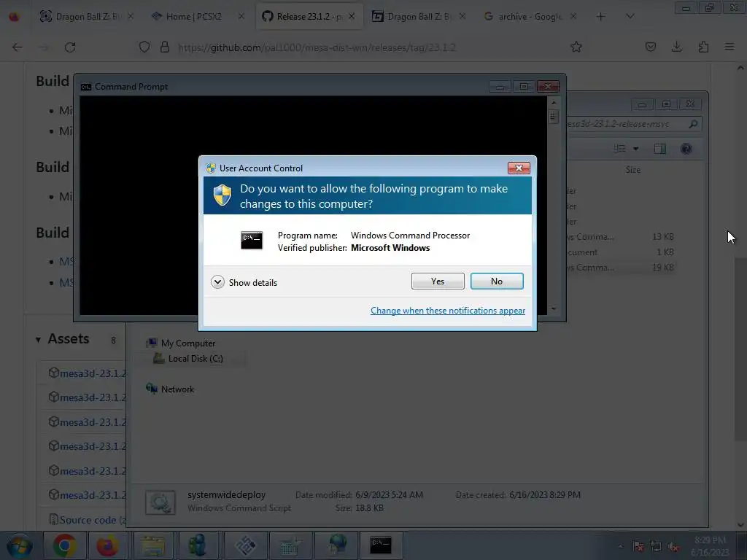Screen dimensions: 747x560
Task: Reload the GitHub page in Firefox
Action: click(70, 47)
